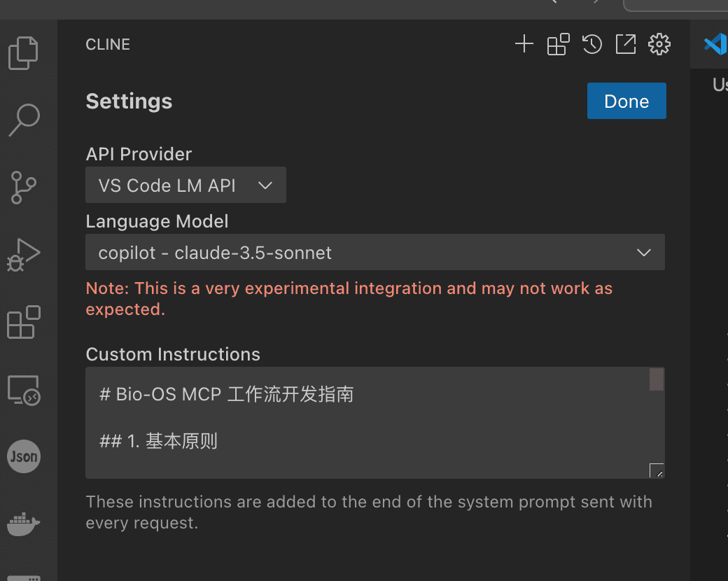Expand the Language Model dropdown
Screen dimensions: 728x581
pos(375,252)
